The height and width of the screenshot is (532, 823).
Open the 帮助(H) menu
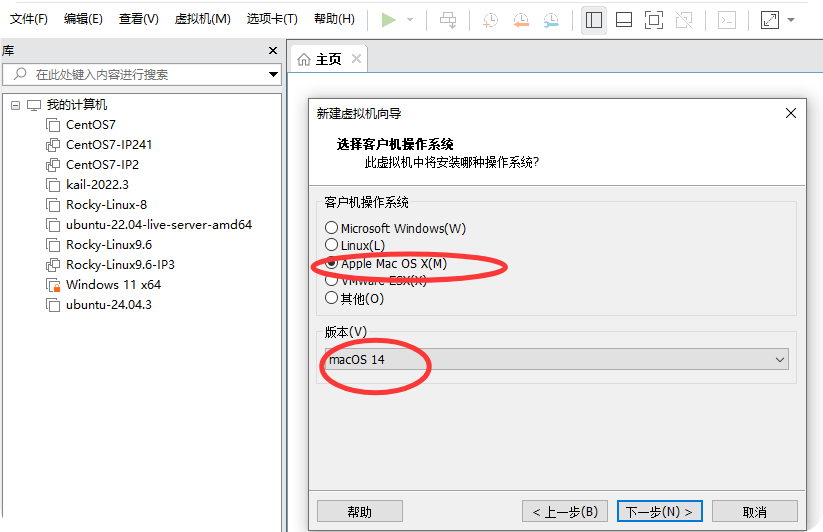coord(334,19)
